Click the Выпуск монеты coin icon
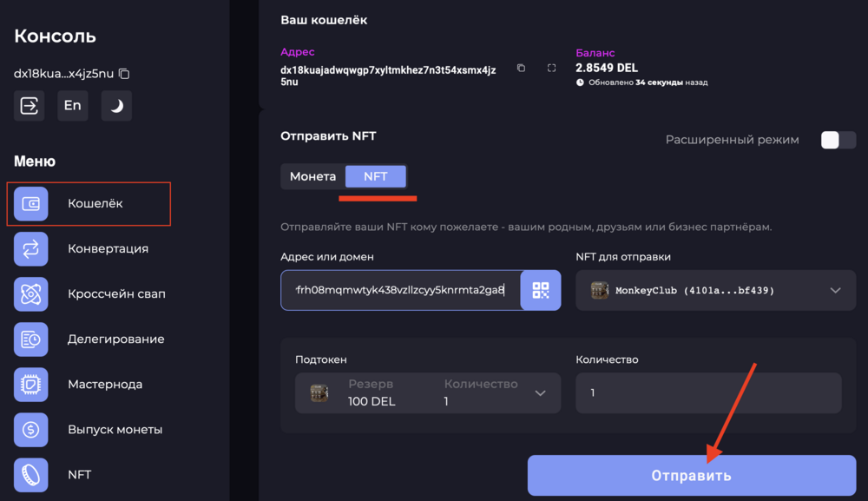 pos(31,430)
